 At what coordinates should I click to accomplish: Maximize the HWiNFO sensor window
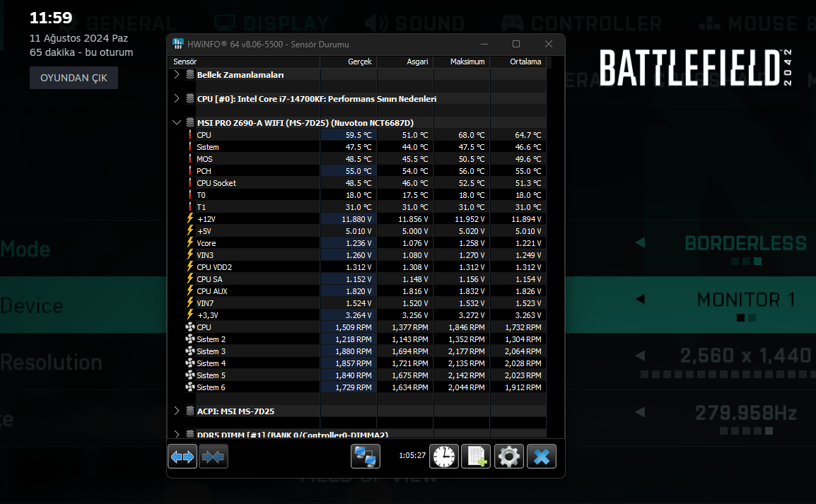click(516, 45)
